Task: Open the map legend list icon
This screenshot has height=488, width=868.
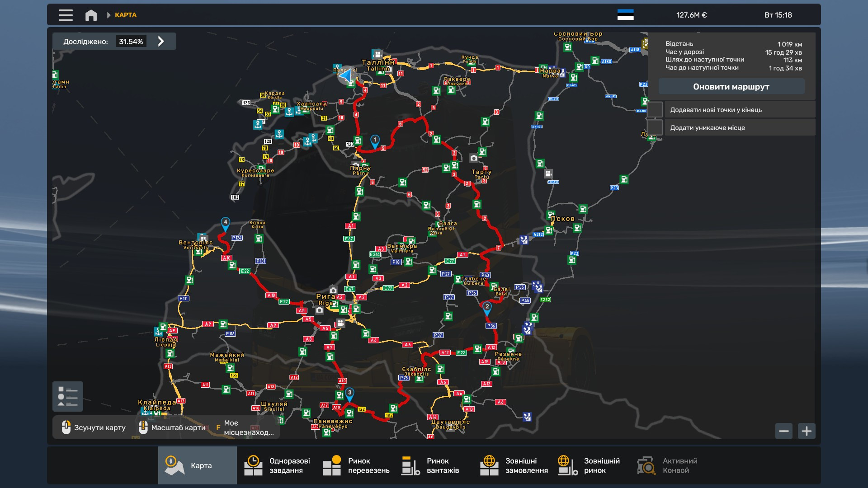Action: click(x=68, y=397)
